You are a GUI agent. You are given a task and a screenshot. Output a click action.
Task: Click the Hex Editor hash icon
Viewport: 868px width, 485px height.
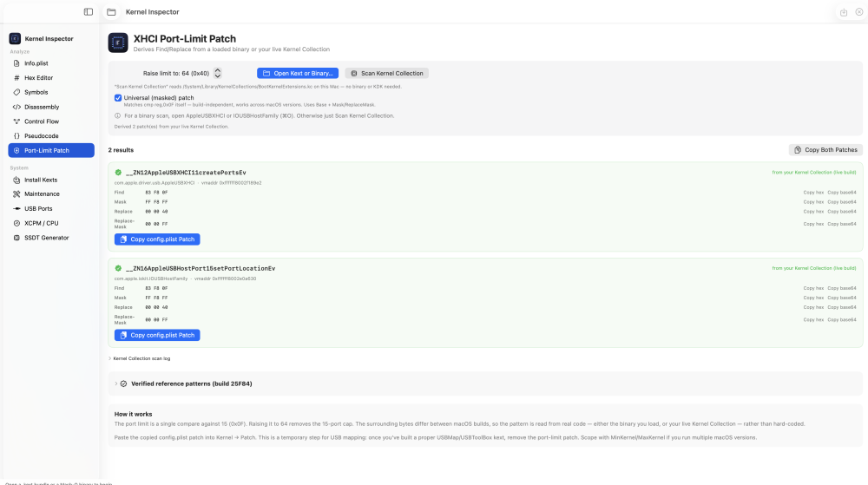point(16,78)
